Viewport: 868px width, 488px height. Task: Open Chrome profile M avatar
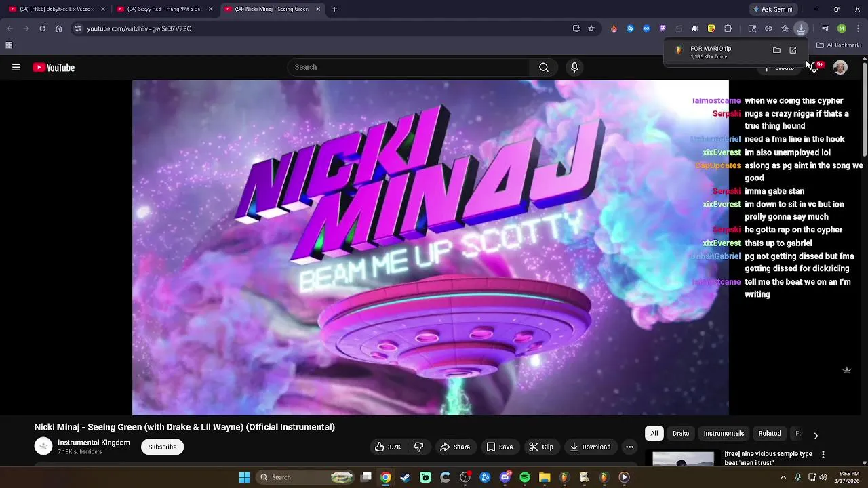(x=842, y=28)
